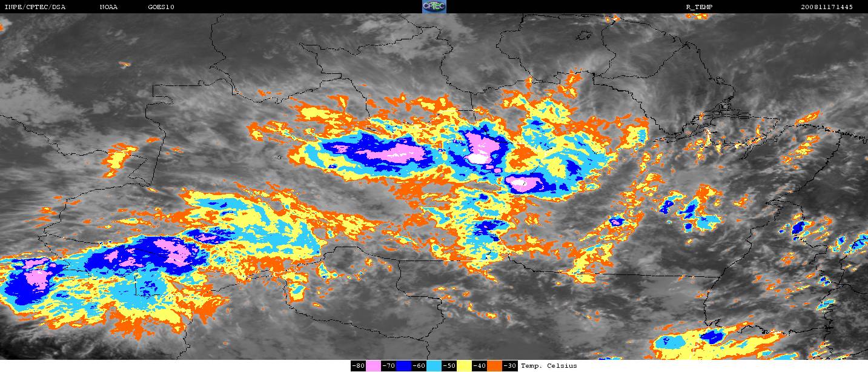Click the -40 legend label

tap(479, 366)
